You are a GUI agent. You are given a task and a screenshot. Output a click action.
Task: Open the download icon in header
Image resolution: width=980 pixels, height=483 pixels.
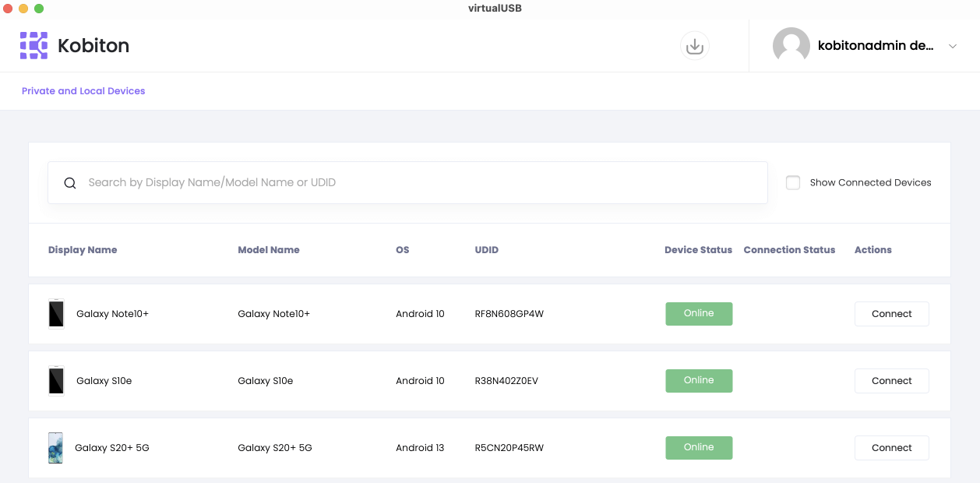pos(695,46)
